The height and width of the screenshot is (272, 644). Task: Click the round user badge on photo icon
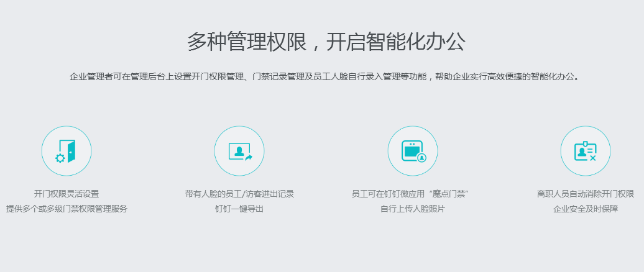click(422, 158)
